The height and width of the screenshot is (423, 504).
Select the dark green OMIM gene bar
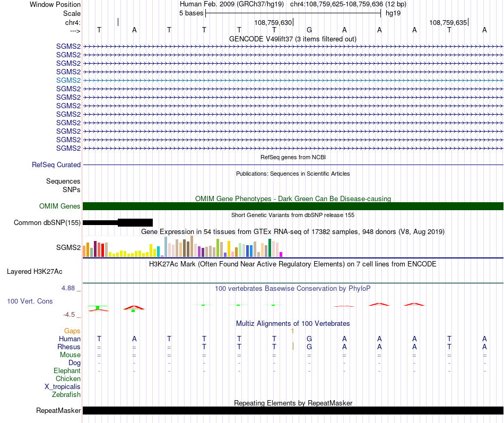293,206
